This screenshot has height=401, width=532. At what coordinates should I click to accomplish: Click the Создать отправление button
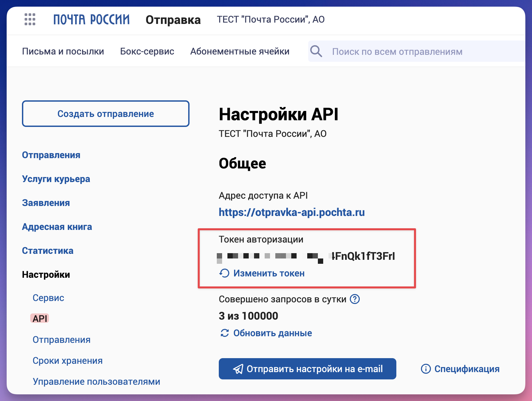106,114
